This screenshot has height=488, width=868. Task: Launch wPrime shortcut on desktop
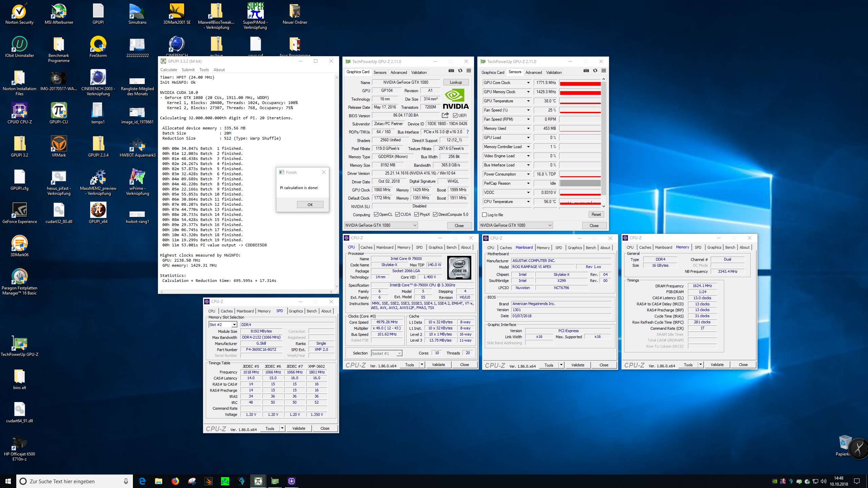[138, 182]
